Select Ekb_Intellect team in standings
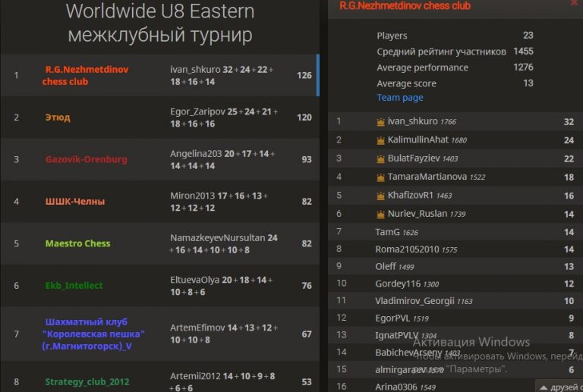This screenshot has width=583, height=392. click(x=74, y=286)
